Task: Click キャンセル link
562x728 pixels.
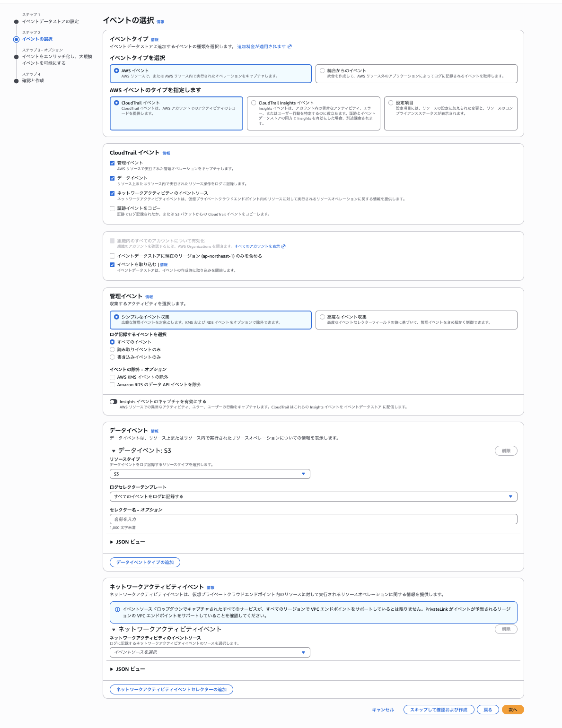Action: click(x=383, y=710)
